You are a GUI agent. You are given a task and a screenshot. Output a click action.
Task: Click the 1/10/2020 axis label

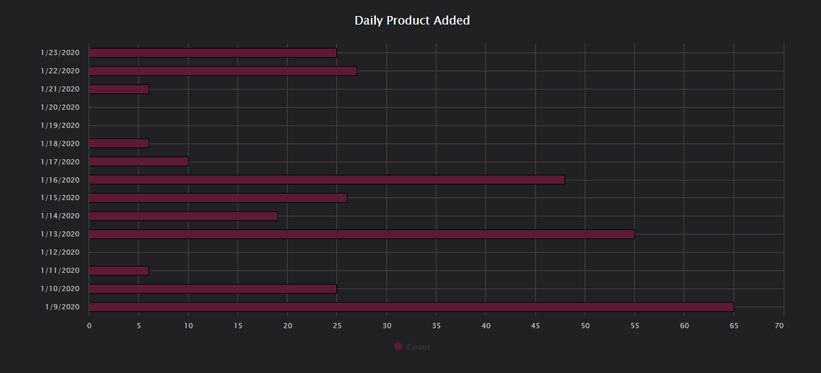(60, 289)
